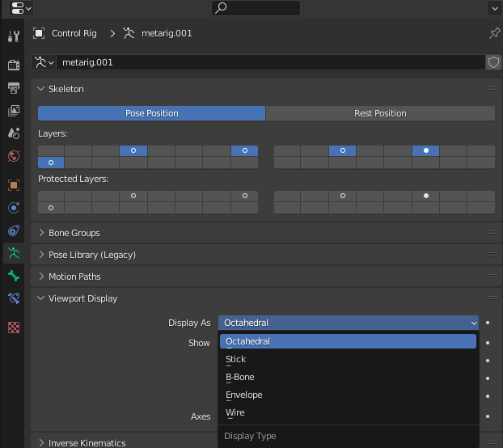Open the Tool properties tab

(x=14, y=36)
